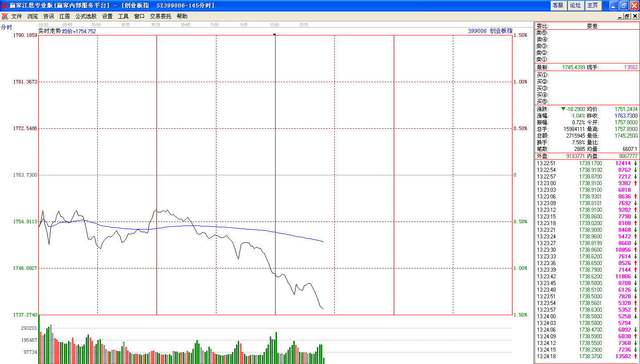This screenshot has height=364, width=640.
Task: Click the 内盘 value 9867777
Action: click(x=628, y=156)
